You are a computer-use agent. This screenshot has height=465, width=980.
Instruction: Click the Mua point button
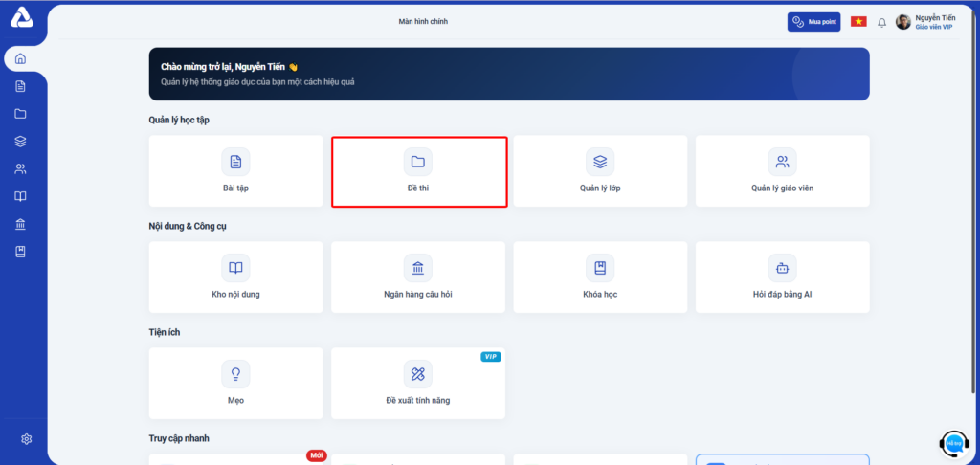[x=813, y=22]
